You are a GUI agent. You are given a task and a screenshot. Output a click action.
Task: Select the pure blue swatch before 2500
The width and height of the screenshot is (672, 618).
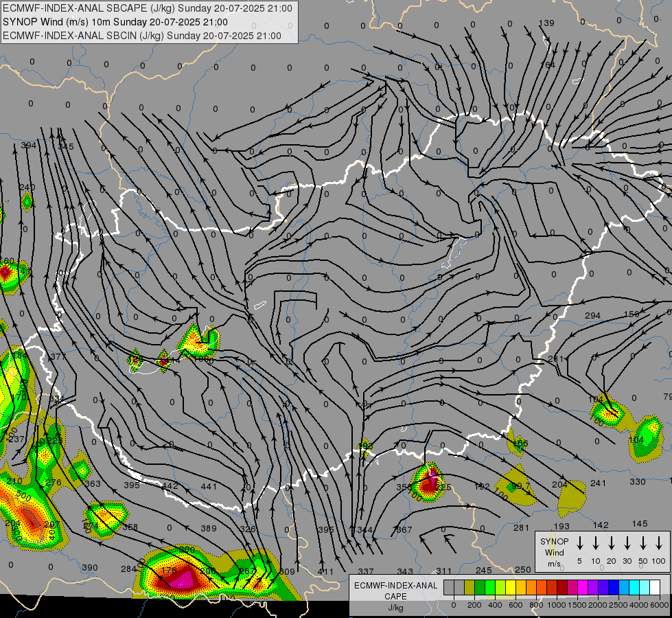pyautogui.click(x=613, y=587)
